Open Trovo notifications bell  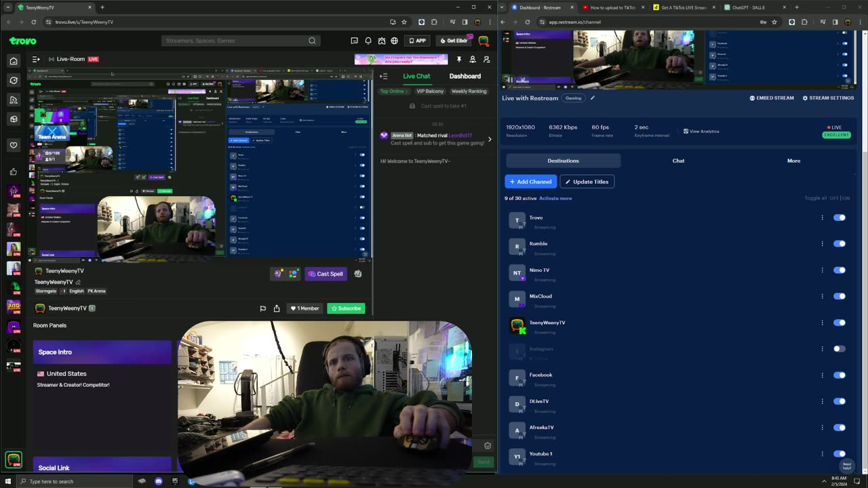[x=368, y=41]
